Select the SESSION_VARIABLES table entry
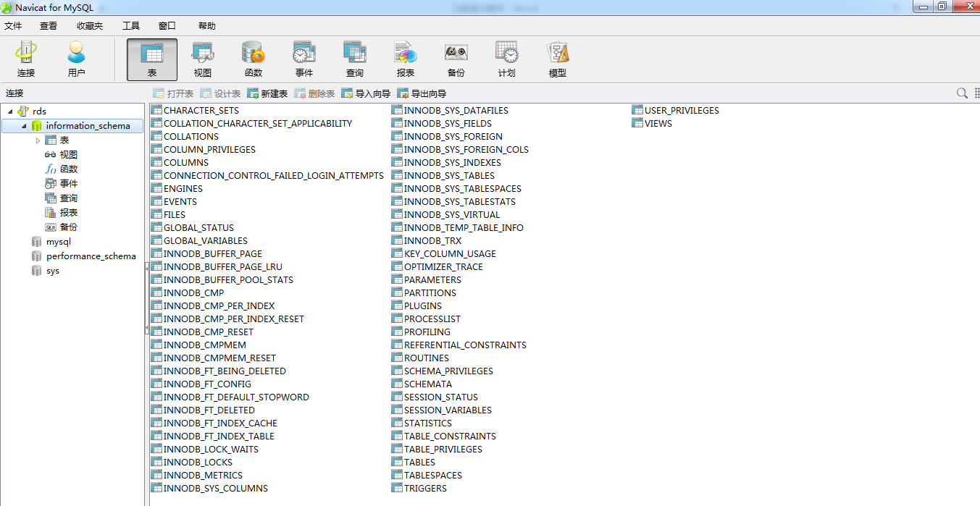The height and width of the screenshot is (506, 980). 442,410
